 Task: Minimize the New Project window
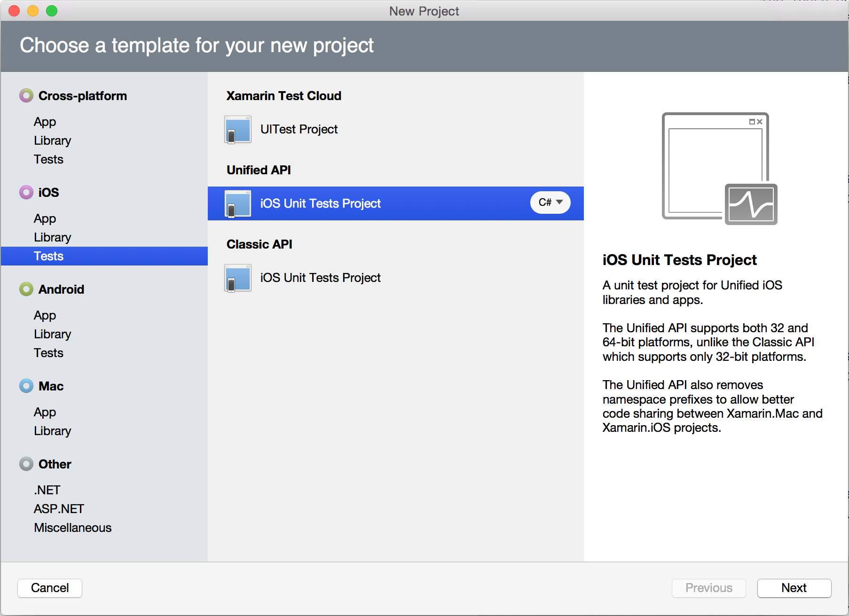coord(33,11)
